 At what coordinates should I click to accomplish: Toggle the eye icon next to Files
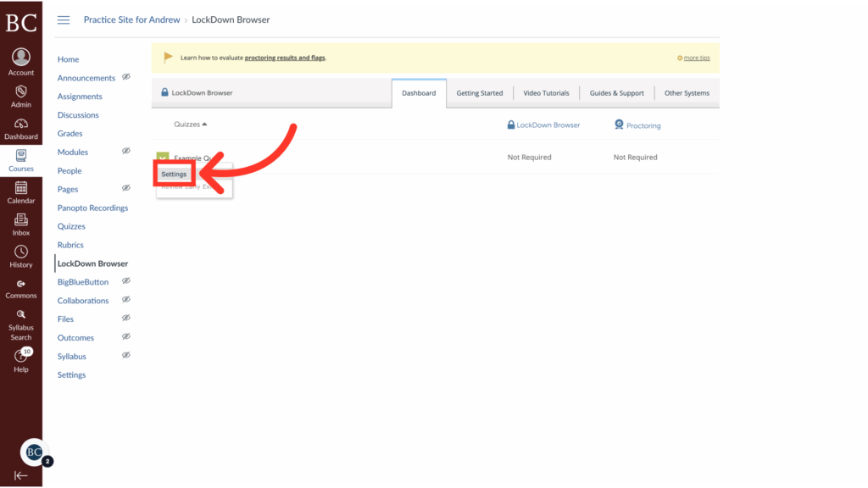pos(127,319)
